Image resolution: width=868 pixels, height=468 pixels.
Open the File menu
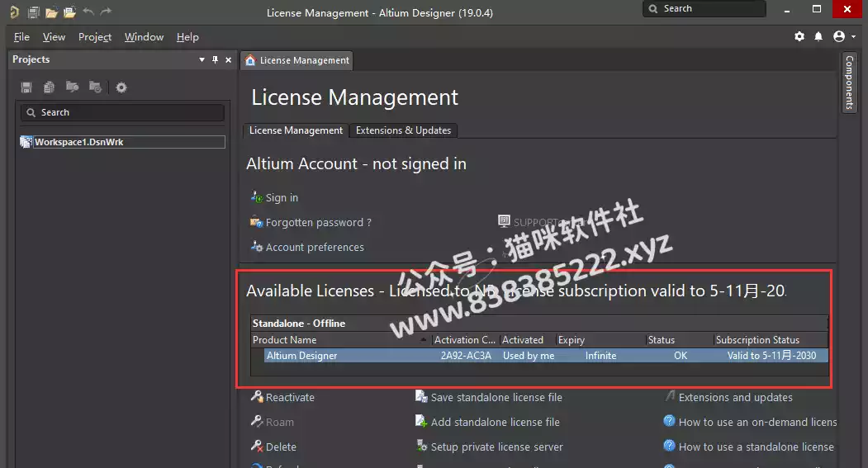click(x=21, y=37)
